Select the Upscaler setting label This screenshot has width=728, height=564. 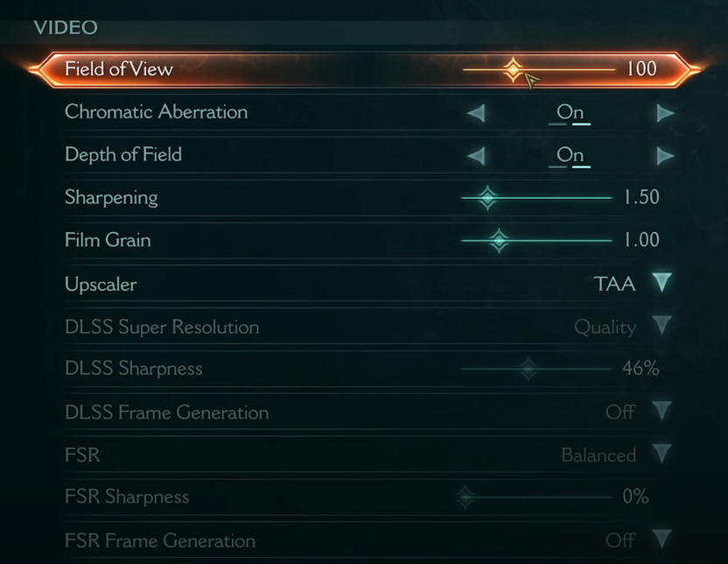pos(101,285)
